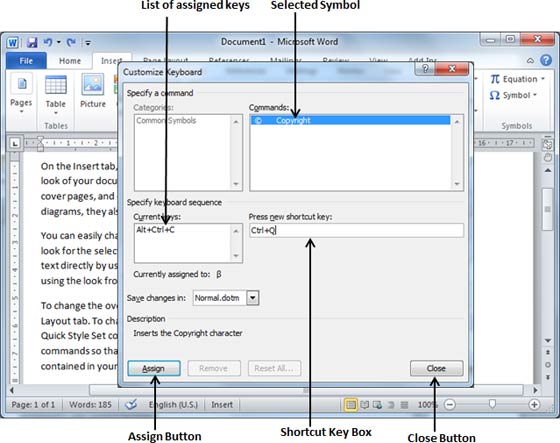Click the Next Page double-arrow below scrollbar

click(548, 377)
